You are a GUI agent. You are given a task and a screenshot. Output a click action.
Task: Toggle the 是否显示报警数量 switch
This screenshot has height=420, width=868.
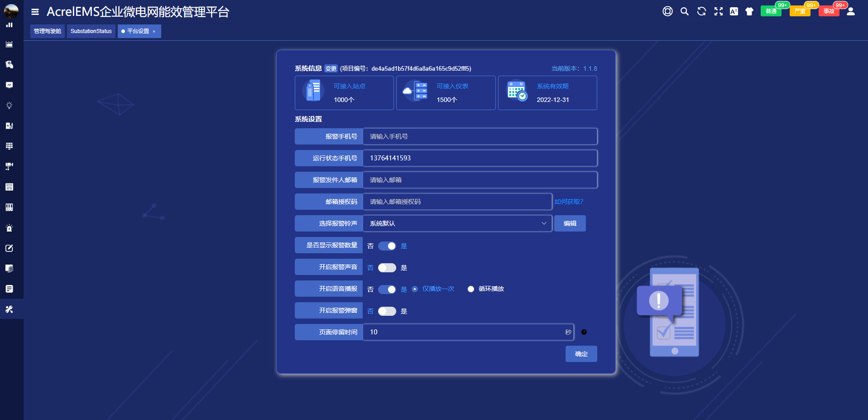[387, 246]
